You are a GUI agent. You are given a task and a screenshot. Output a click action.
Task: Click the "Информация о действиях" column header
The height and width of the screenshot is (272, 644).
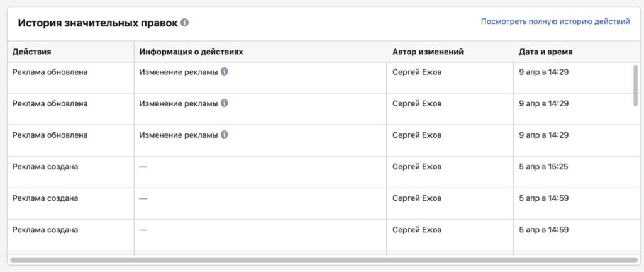191,52
